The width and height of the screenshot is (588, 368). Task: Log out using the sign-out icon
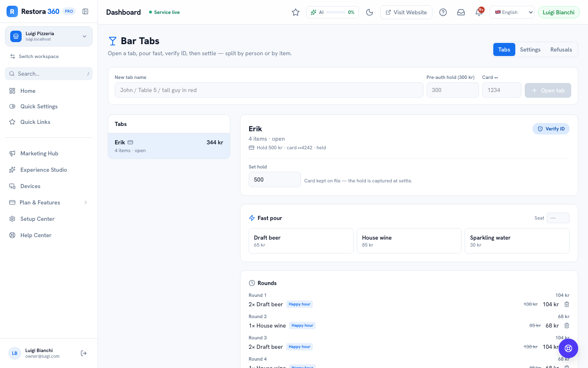click(84, 353)
